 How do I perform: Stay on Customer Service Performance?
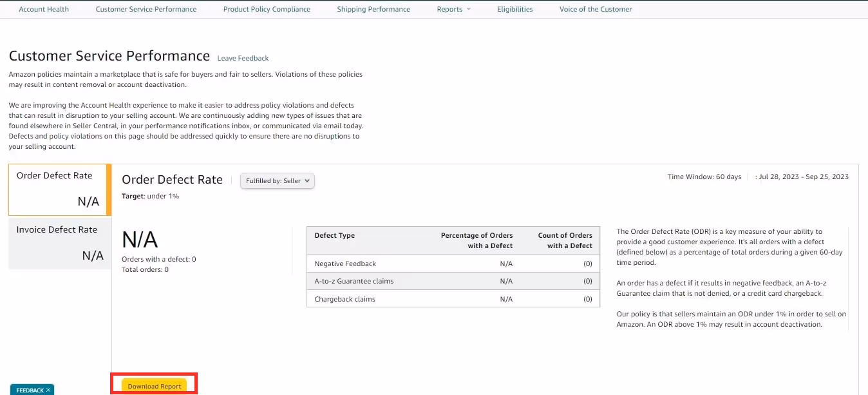pyautogui.click(x=146, y=9)
